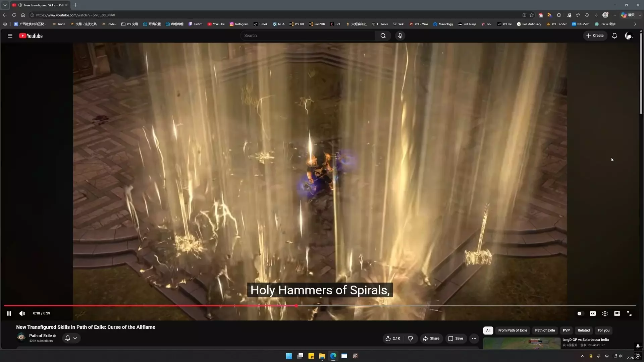
Task: Select the 'For you' filter chip
Action: (x=603, y=330)
